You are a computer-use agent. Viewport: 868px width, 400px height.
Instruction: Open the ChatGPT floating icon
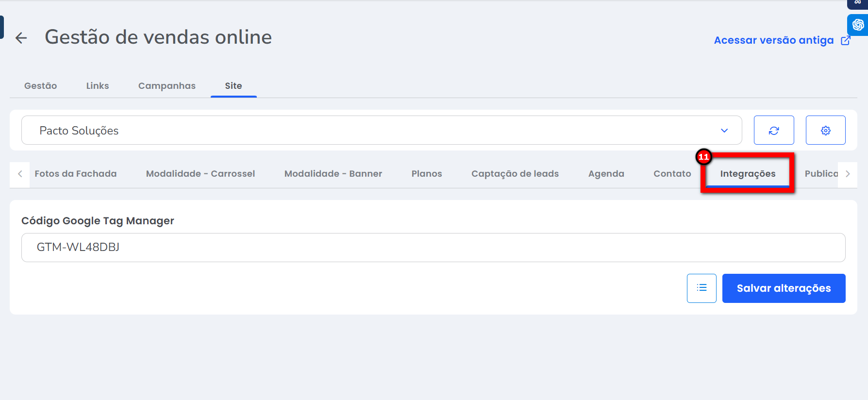(858, 25)
